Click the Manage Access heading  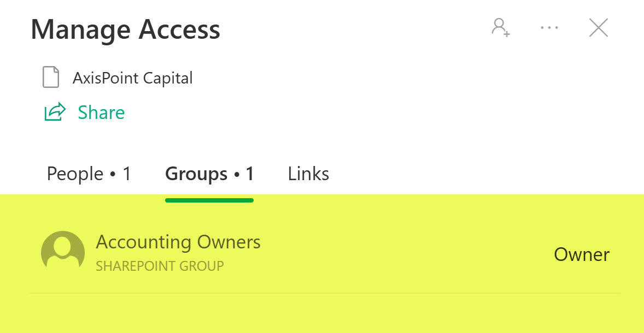pyautogui.click(x=125, y=29)
